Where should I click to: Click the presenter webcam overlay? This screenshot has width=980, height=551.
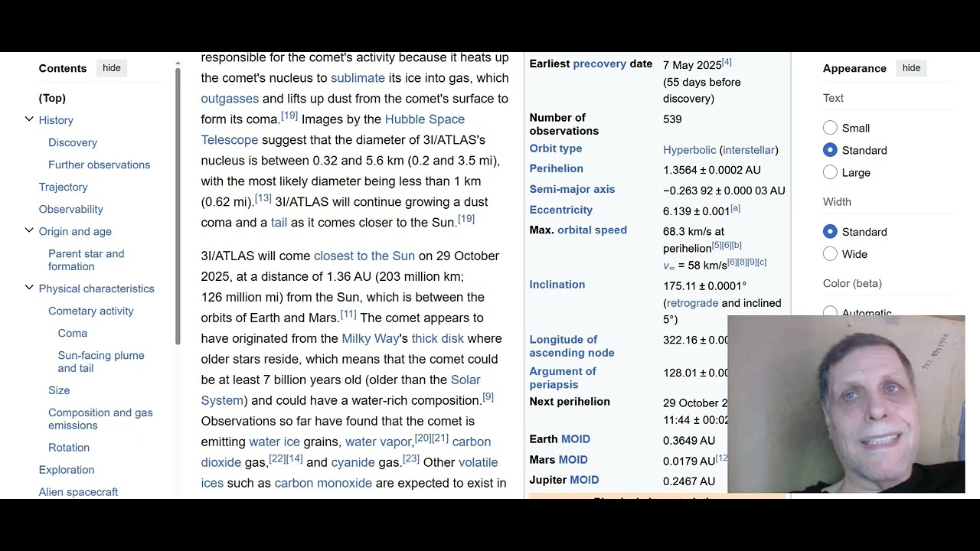846,404
